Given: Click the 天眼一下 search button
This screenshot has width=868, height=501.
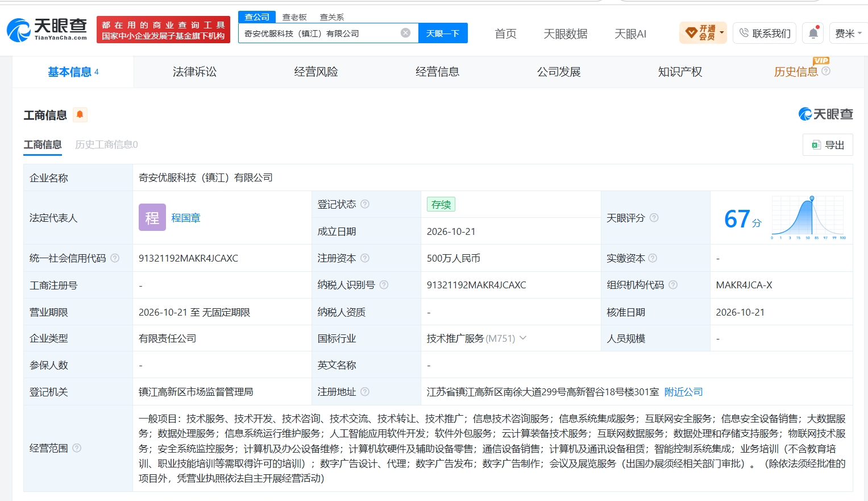Looking at the screenshot, I should (x=443, y=33).
